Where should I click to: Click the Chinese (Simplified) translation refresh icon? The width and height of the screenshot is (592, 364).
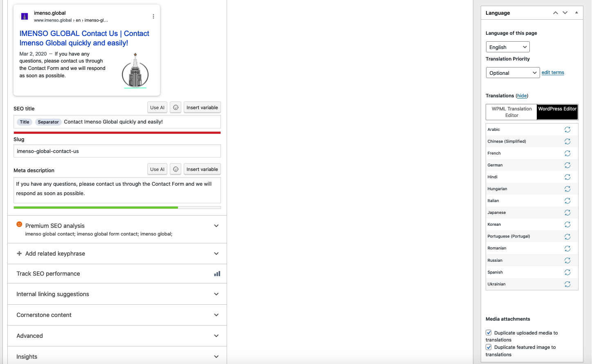point(567,142)
